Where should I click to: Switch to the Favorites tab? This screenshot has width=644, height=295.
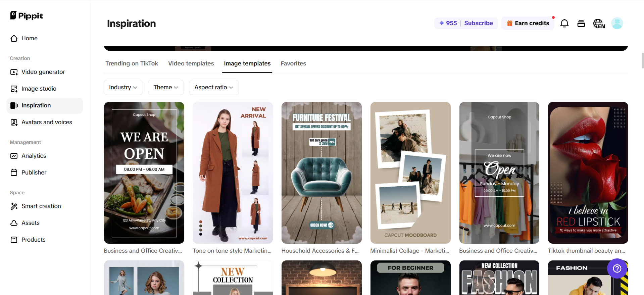[x=293, y=63]
